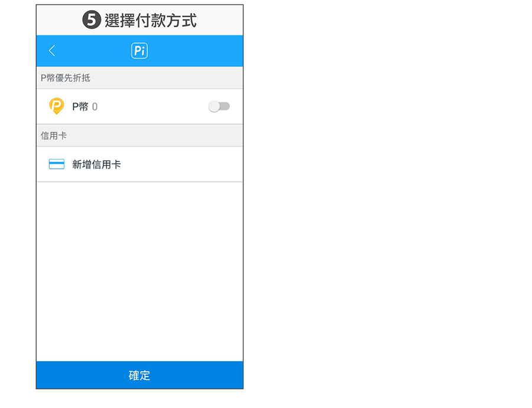Click the 信用卡 section header
Viewport: 532px width, 408px height.
(54, 136)
